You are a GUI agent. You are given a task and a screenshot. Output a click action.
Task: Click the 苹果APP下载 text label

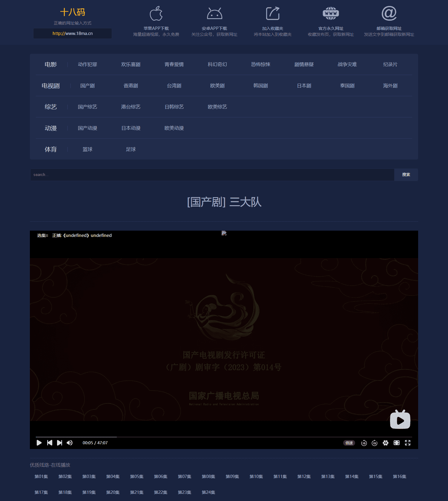pyautogui.click(x=156, y=28)
